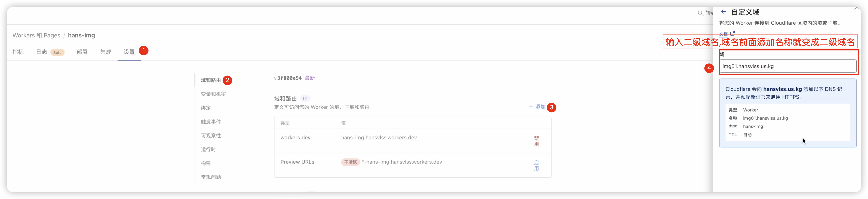Go to the 部署 tab

click(82, 52)
